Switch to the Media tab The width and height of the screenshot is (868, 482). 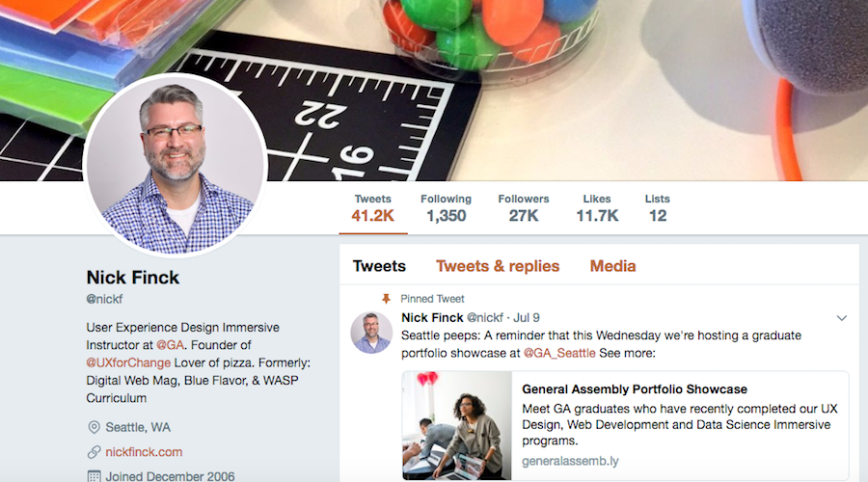(612, 266)
